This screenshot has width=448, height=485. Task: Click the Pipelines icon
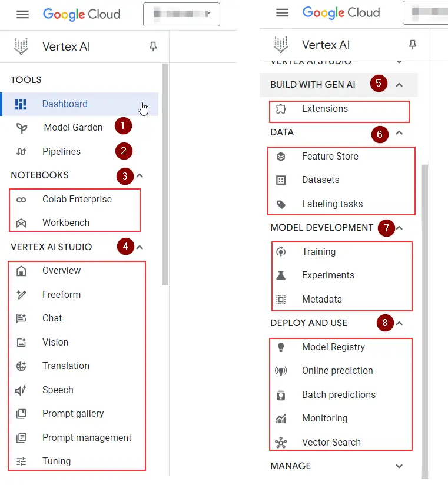22,152
